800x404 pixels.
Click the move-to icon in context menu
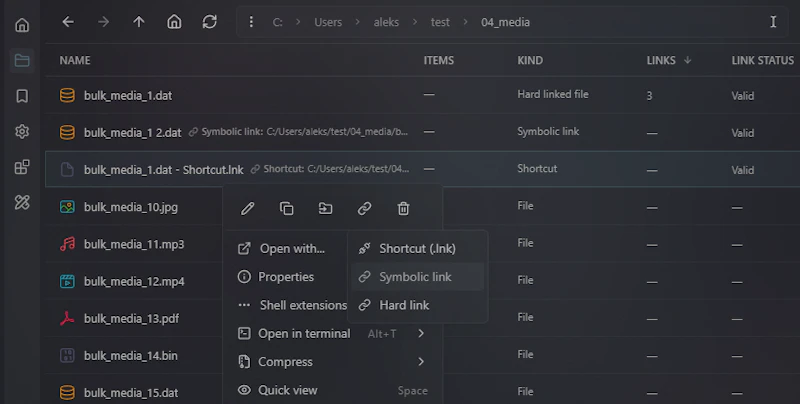tap(326, 208)
